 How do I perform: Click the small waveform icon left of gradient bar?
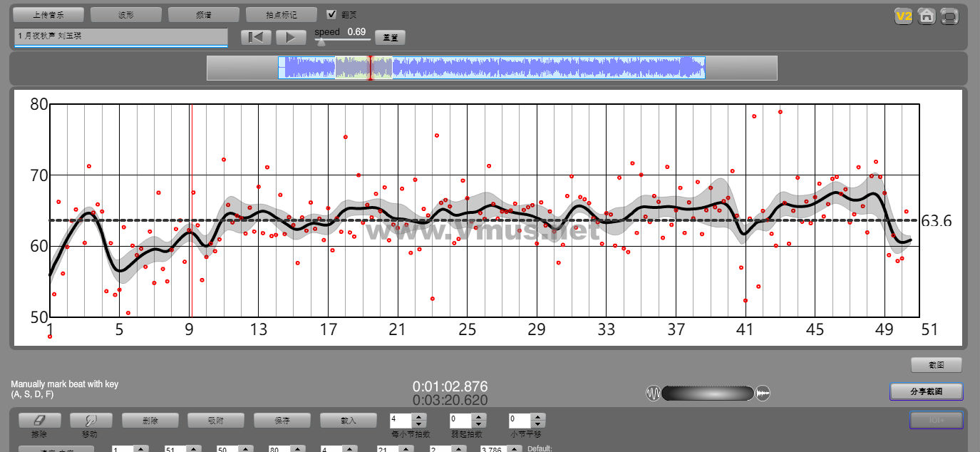tap(653, 393)
